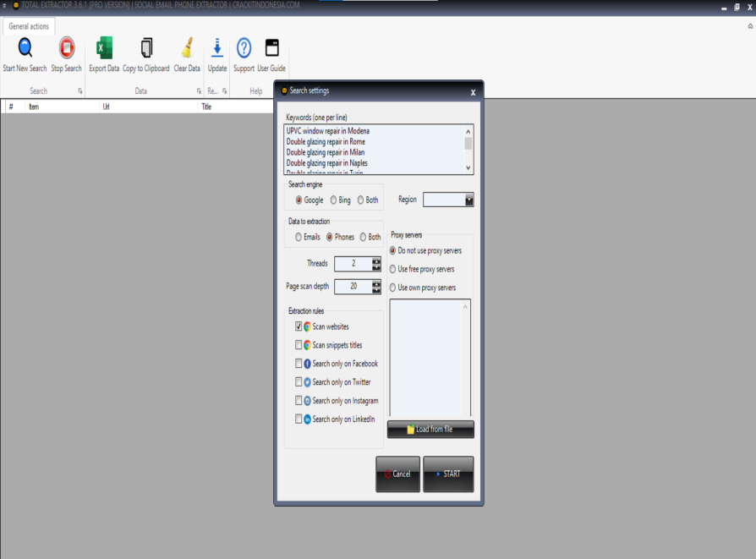Click the Twitter icon in Extraction rules

pos(307,382)
